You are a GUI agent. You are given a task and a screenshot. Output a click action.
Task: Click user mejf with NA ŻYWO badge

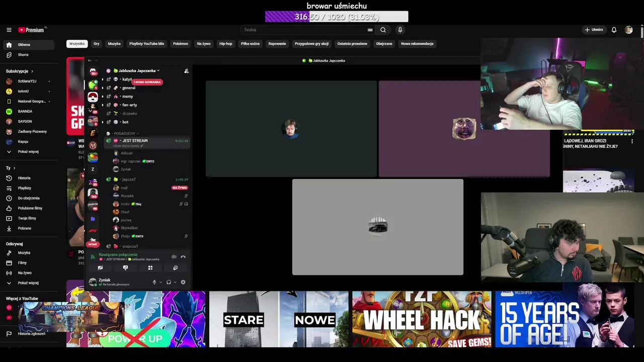pyautogui.click(x=150, y=188)
